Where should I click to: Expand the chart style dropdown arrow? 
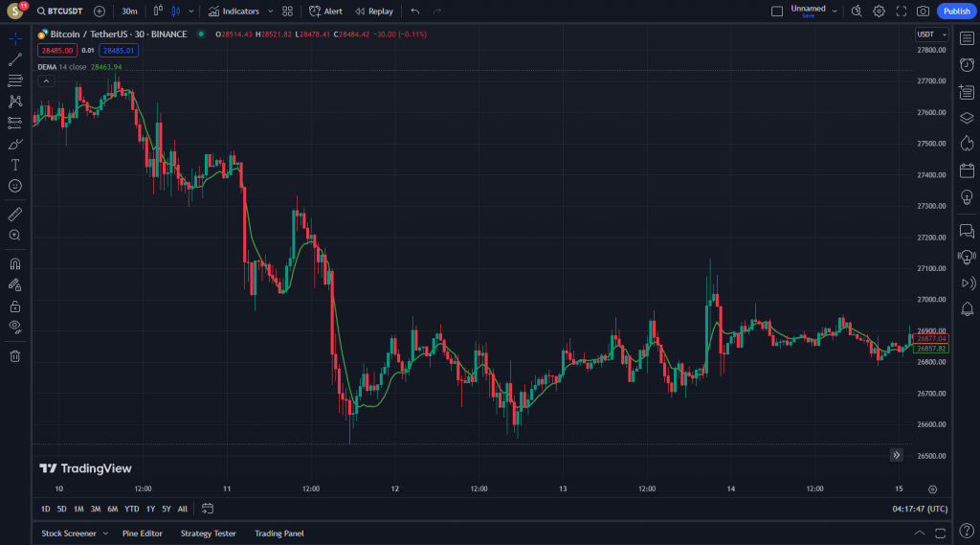(191, 11)
